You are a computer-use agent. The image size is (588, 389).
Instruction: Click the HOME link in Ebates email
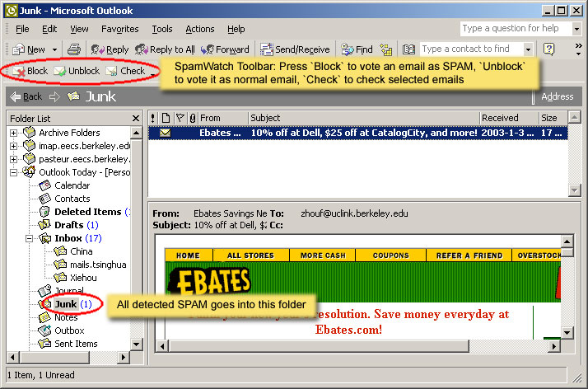point(189,255)
